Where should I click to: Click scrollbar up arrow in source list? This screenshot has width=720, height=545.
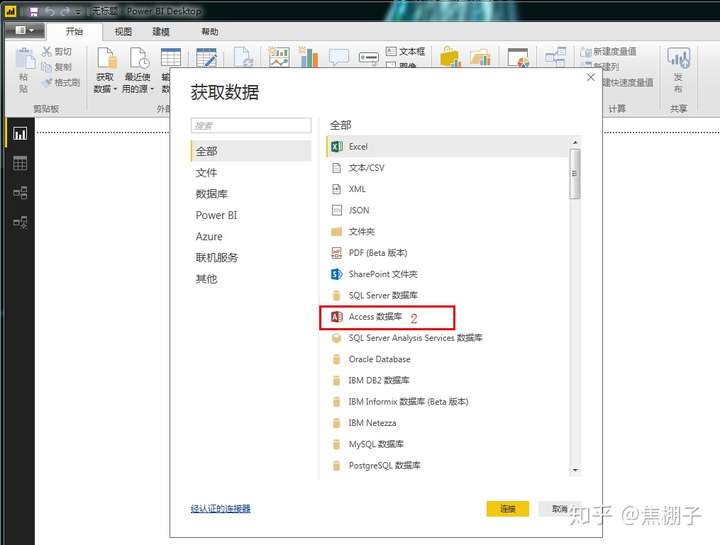click(x=575, y=142)
